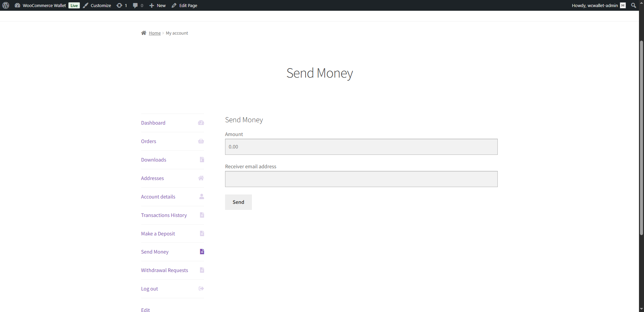Click the Send button
The width and height of the screenshot is (644, 312).
(x=238, y=202)
